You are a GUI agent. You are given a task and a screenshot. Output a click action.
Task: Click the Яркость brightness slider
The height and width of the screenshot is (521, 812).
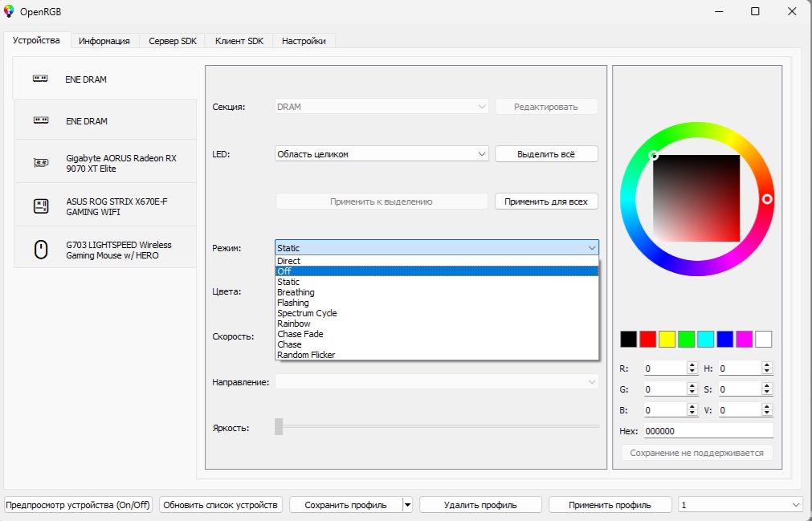point(278,428)
